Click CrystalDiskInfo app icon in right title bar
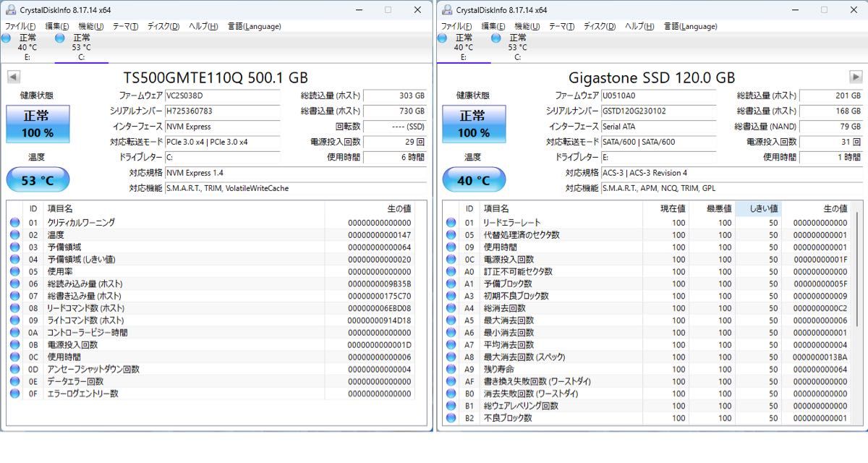 448,9
